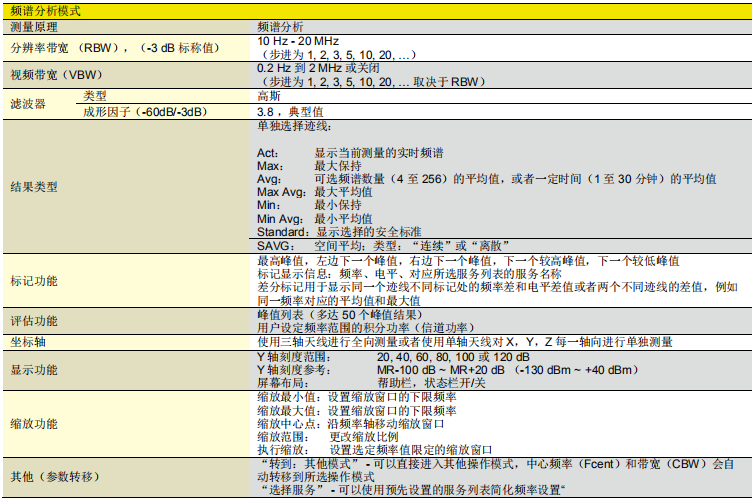Image resolution: width=756 pixels, height=500 pixels.
Task: Click the 频谱分析模式 table header
Action: click(x=47, y=11)
